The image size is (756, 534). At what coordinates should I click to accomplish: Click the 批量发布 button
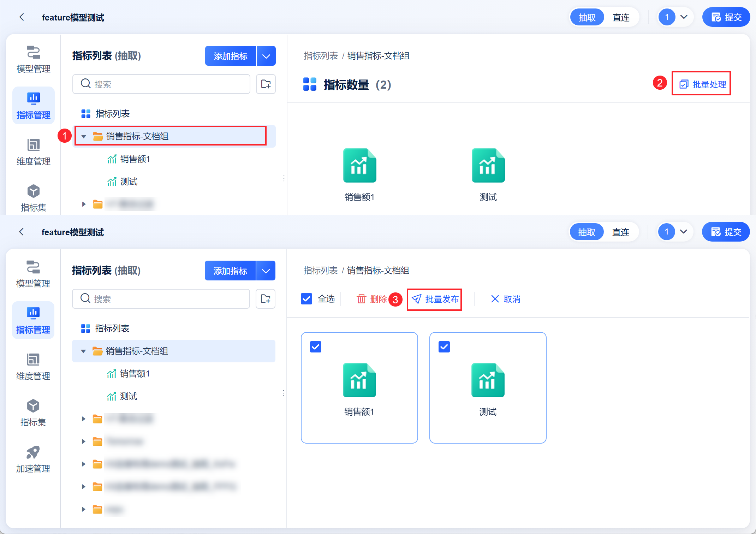click(x=434, y=299)
